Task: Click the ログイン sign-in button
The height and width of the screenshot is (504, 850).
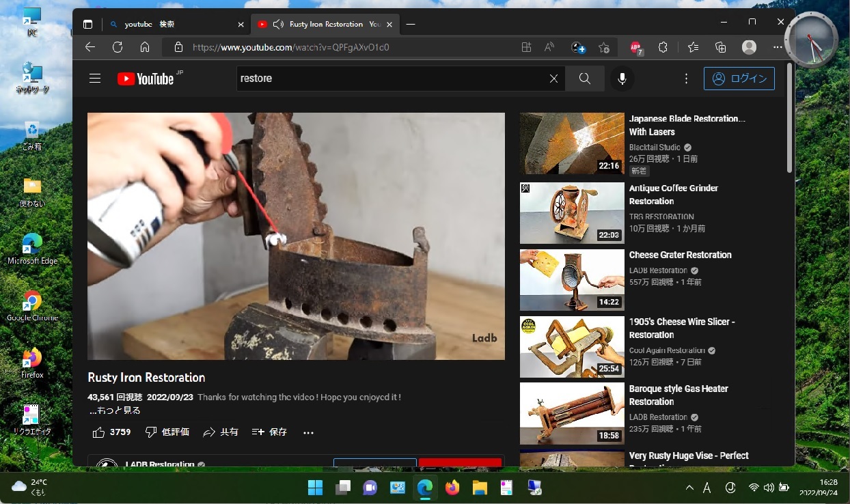Action: pos(739,79)
